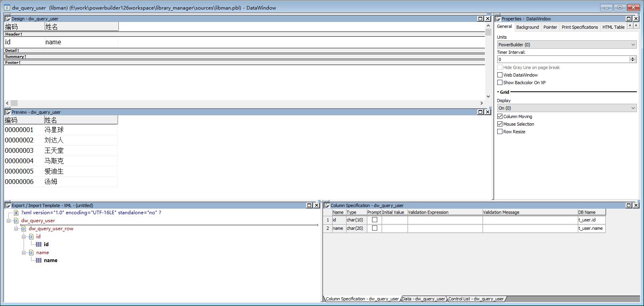Maximize the Export / Import Template pane

[309, 205]
